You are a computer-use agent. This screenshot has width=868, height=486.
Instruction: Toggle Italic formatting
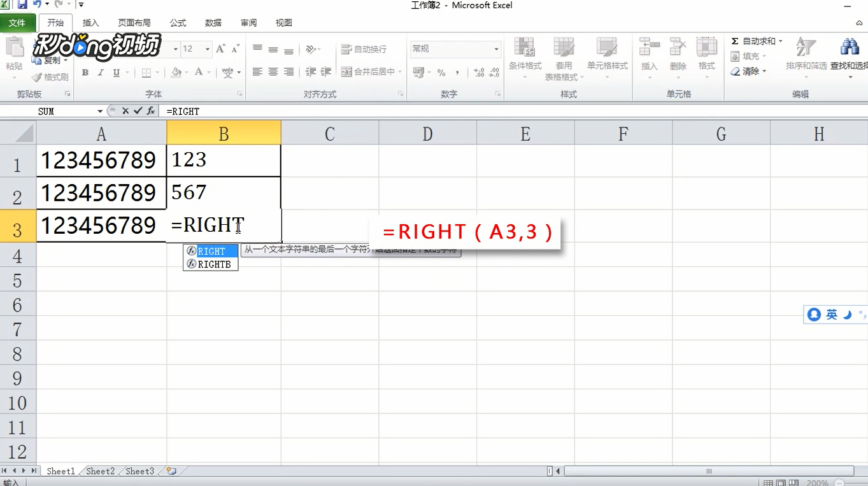point(101,73)
